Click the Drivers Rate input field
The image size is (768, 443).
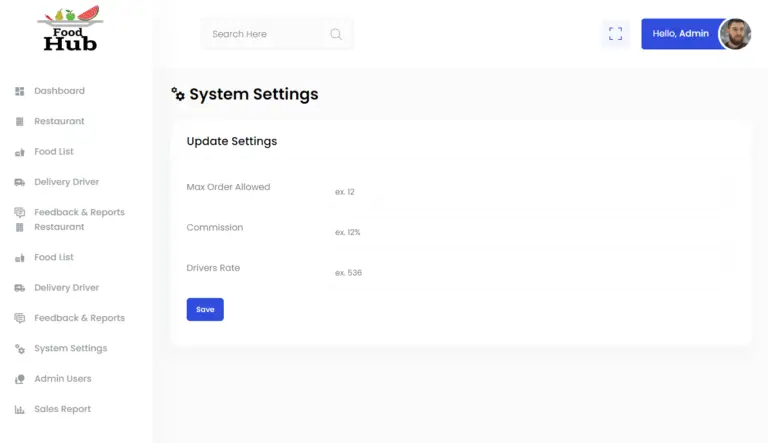click(x=532, y=273)
